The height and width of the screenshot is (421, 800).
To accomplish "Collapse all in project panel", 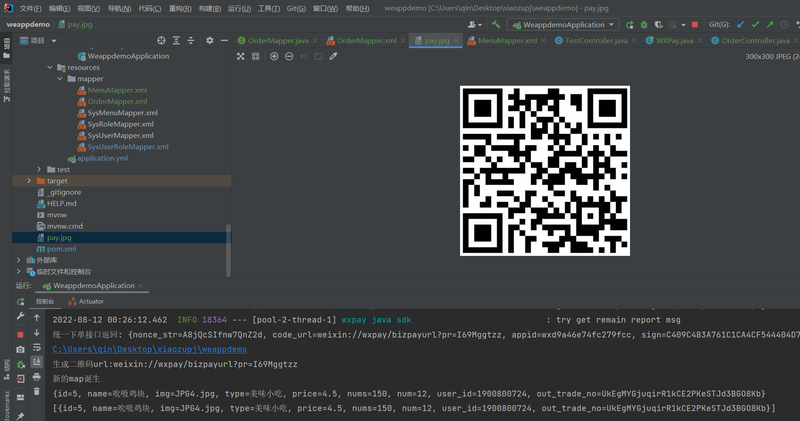I will [190, 40].
